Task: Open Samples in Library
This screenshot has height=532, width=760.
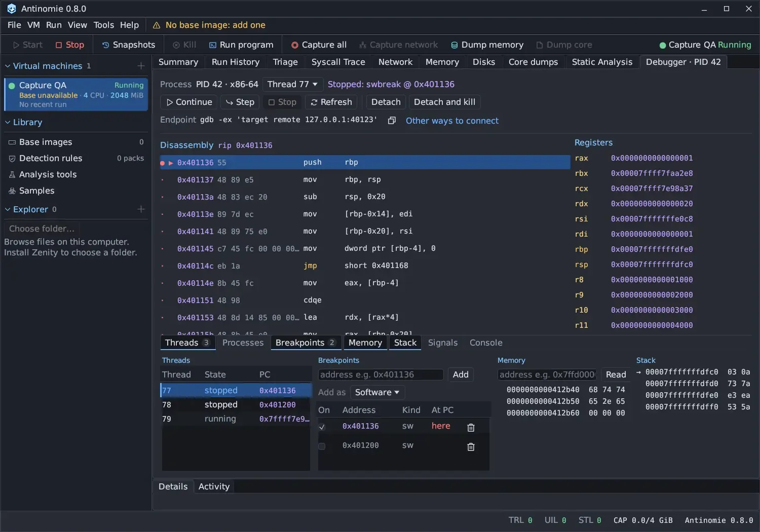Action: (x=76, y=191)
